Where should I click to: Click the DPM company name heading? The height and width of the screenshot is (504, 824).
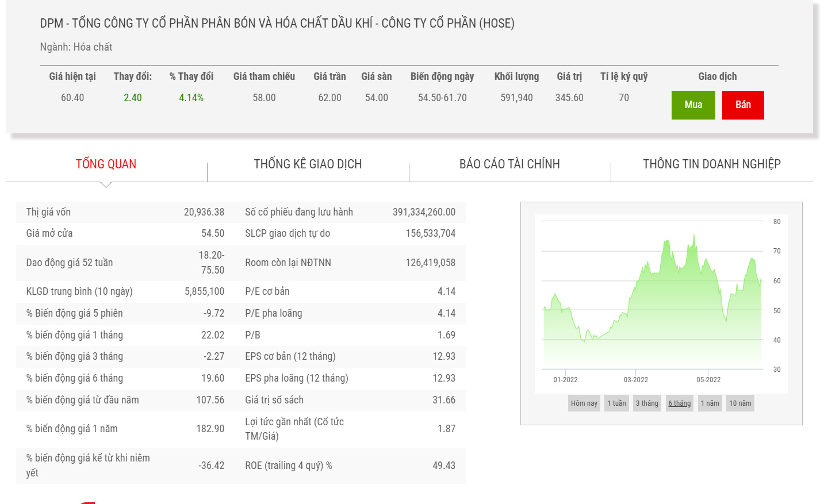coord(277,24)
